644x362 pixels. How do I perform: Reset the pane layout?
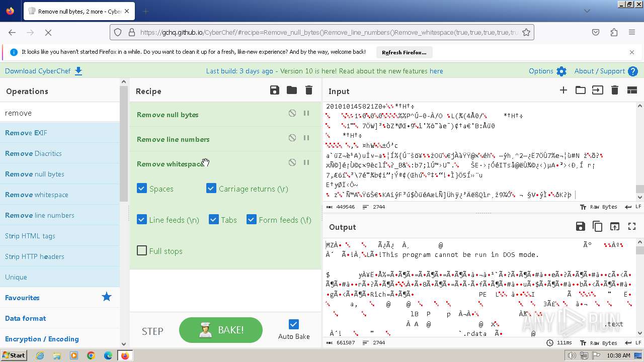632,90
